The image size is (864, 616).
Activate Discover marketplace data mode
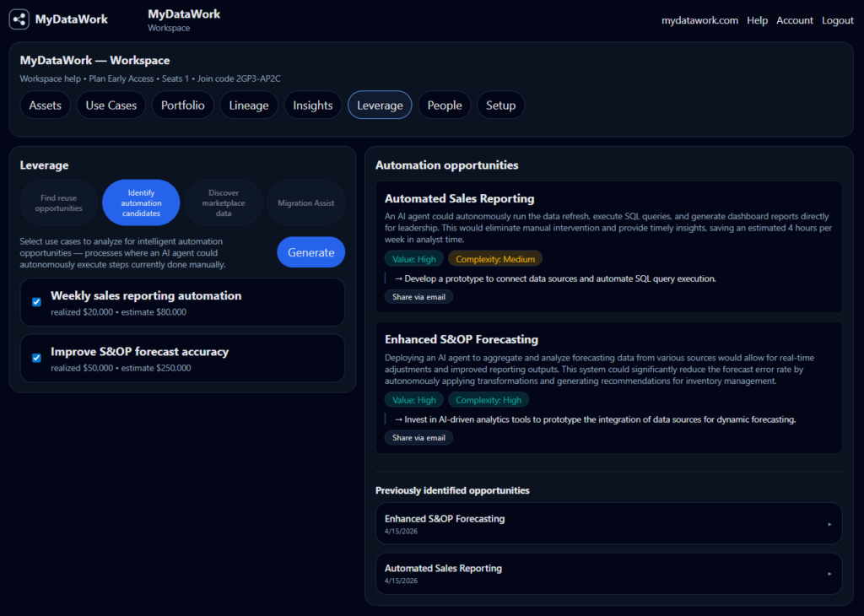pos(224,203)
